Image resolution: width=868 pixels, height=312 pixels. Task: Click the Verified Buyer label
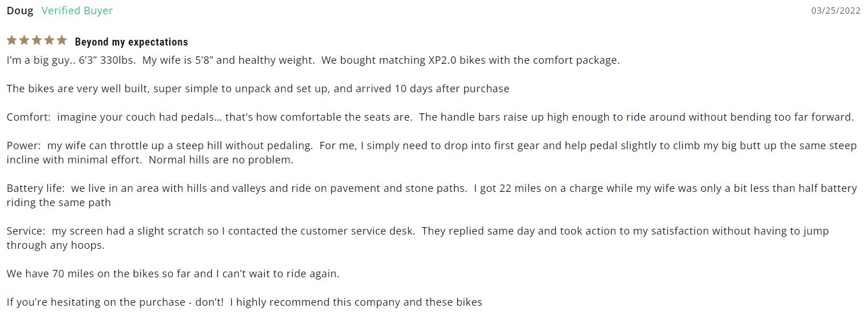77,11
